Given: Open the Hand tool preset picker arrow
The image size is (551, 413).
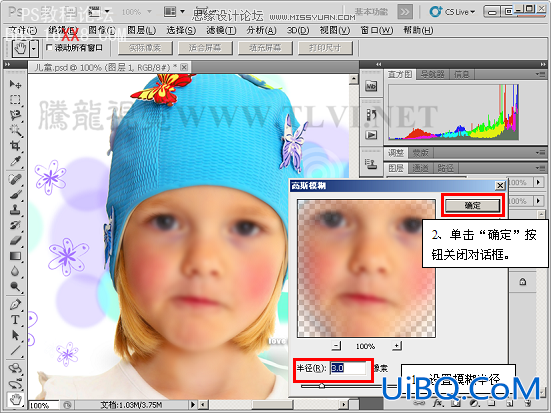Looking at the screenshot, I should coord(34,48).
